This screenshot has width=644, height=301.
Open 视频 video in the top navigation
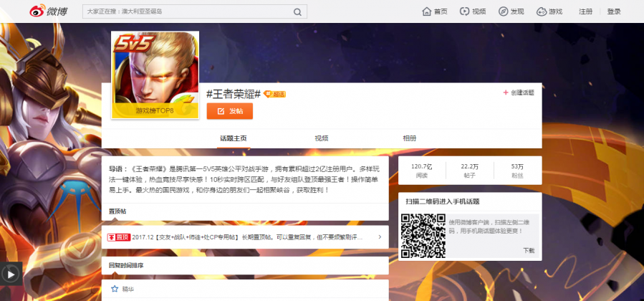click(x=473, y=11)
